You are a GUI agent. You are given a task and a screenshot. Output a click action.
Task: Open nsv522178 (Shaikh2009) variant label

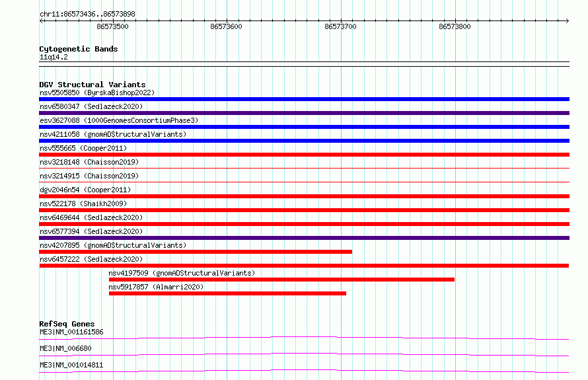[x=83, y=204]
